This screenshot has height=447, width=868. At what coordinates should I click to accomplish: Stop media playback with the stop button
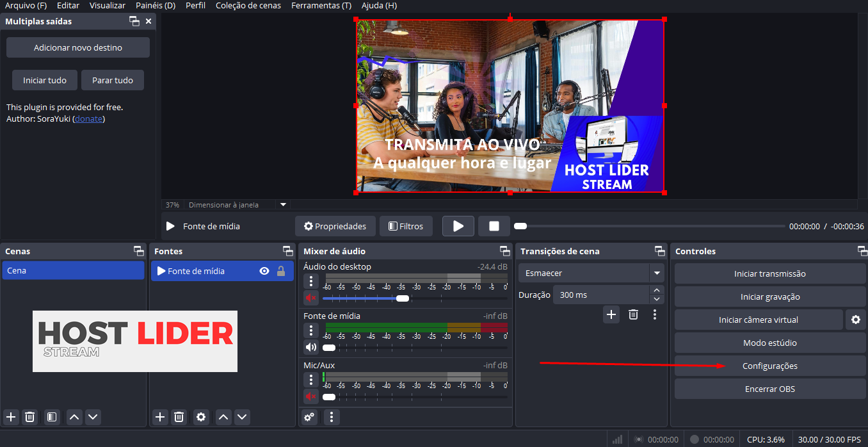(494, 226)
